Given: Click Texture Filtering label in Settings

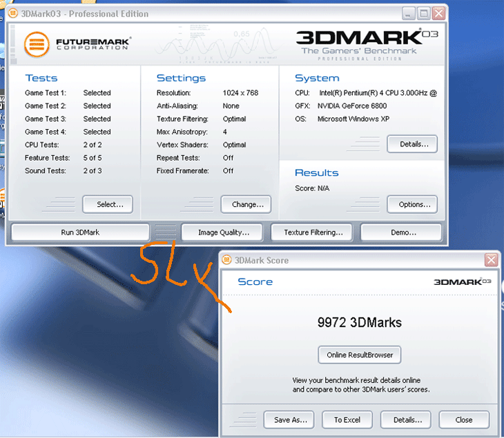Looking at the screenshot, I should pyautogui.click(x=182, y=119).
